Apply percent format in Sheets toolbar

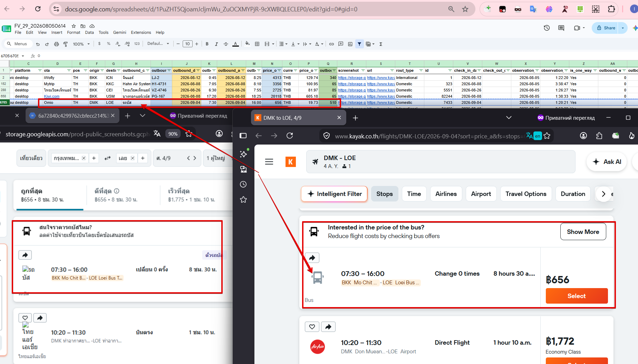click(108, 44)
